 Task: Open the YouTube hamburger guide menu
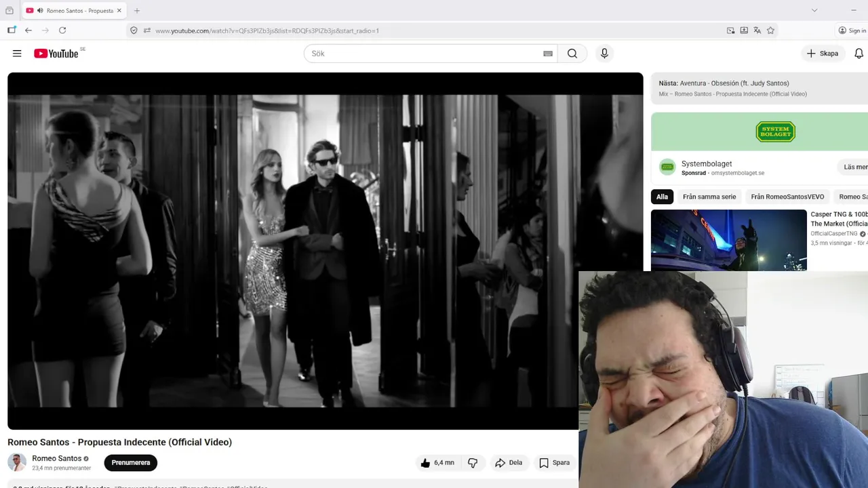click(x=17, y=54)
